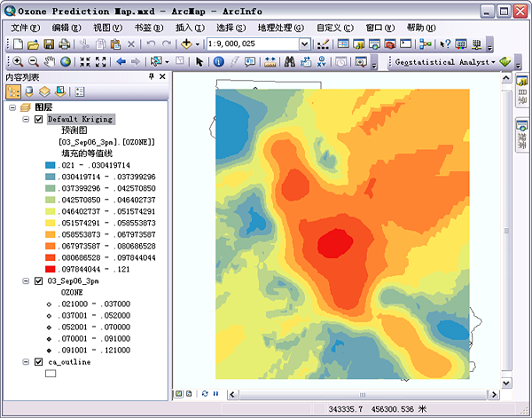Toggle the ca_outline layer checkbox
This screenshot has height=418, width=532.
pyautogui.click(x=38, y=362)
